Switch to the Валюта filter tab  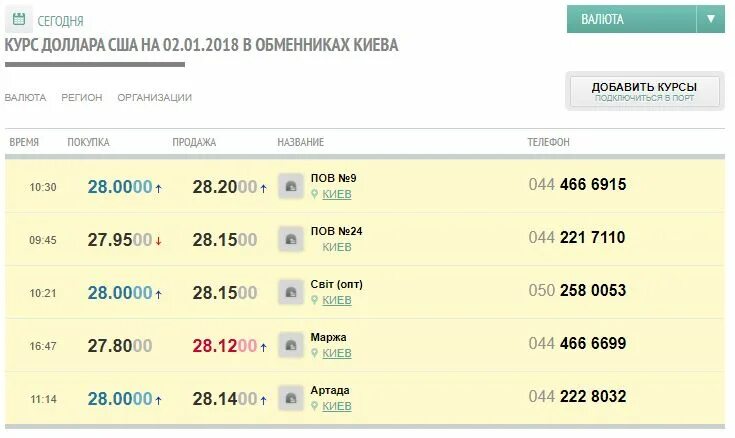click(x=25, y=98)
